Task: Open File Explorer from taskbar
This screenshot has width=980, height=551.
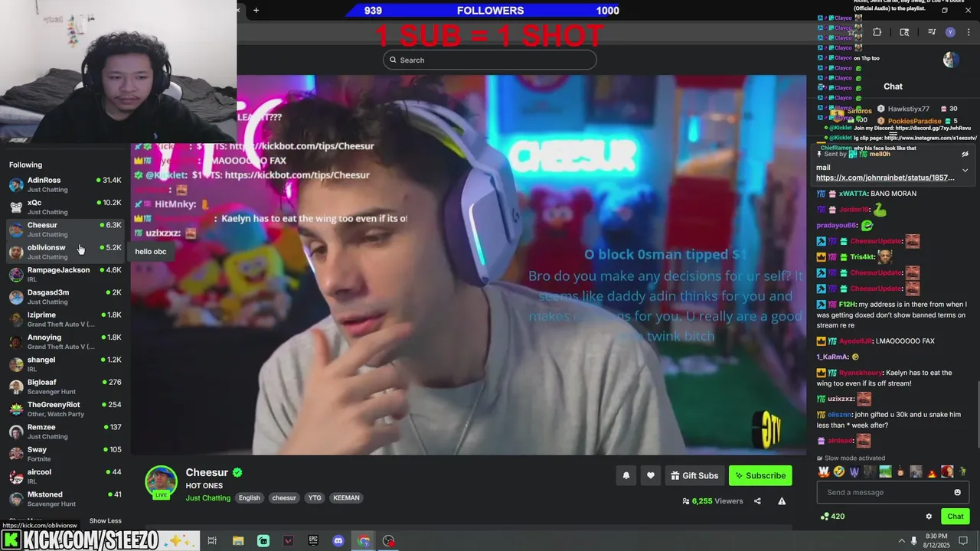Action: click(238, 541)
